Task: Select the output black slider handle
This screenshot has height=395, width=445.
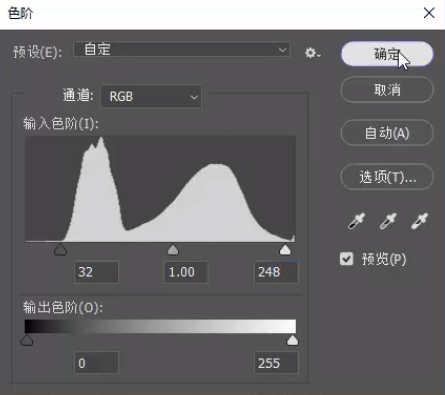Action: pos(27,340)
